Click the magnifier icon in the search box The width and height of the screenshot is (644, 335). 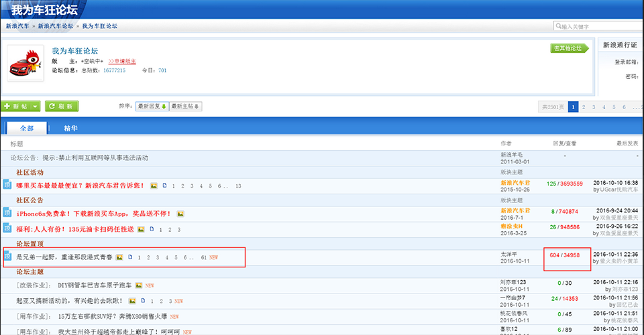(559, 26)
